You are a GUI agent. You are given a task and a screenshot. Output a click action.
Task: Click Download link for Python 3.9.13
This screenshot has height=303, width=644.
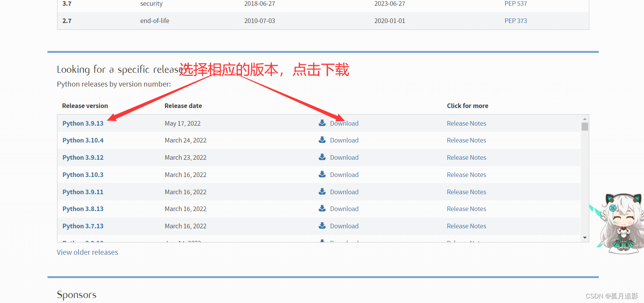tap(344, 123)
